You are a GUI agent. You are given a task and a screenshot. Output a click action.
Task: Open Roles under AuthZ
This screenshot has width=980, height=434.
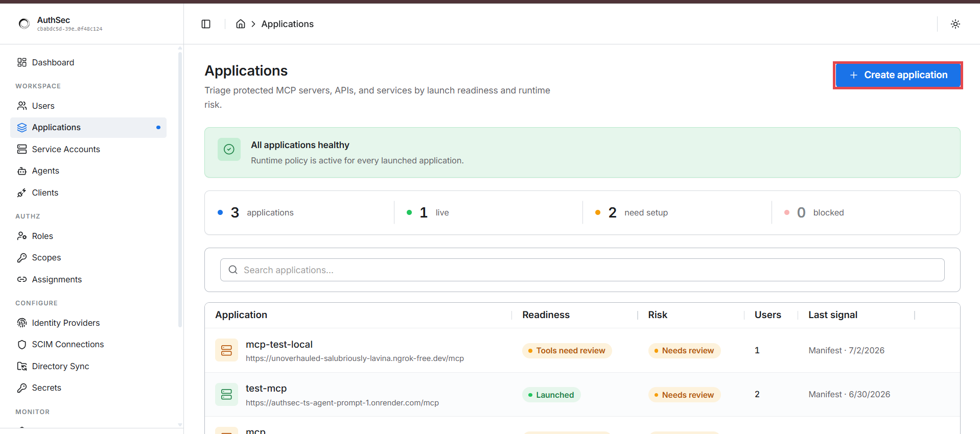point(88,236)
